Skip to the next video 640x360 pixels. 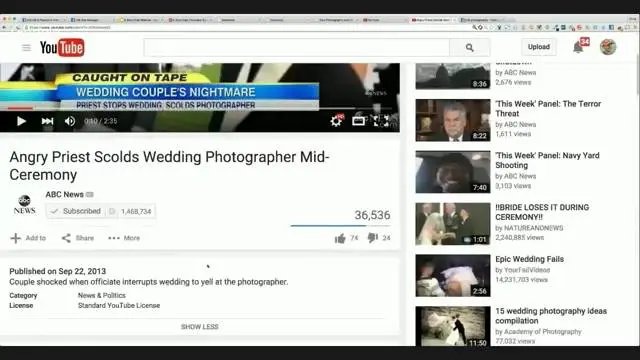[x=47, y=121]
